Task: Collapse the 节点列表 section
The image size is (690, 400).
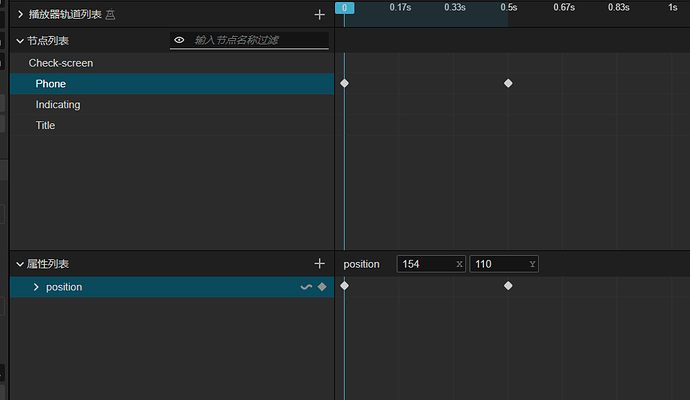Action: coord(20,41)
